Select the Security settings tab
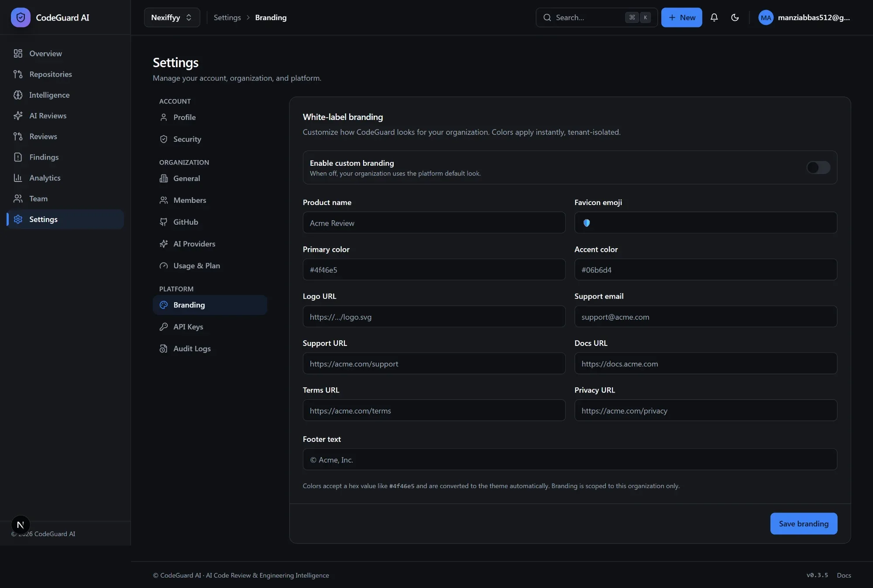This screenshot has height=588, width=873. 210,139
